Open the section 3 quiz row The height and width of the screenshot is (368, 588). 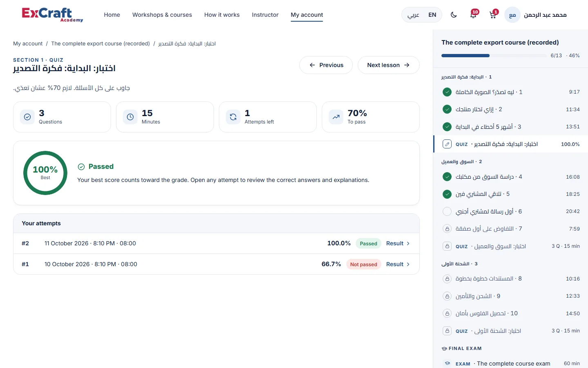(x=510, y=331)
